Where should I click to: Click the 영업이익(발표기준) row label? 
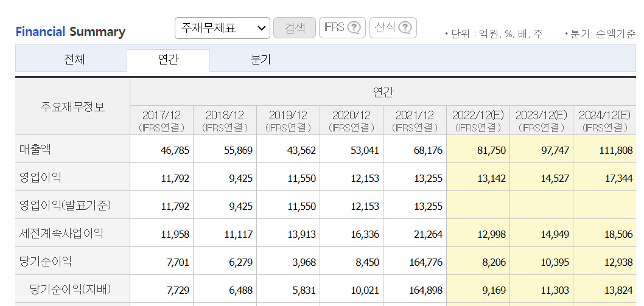[x=65, y=205]
